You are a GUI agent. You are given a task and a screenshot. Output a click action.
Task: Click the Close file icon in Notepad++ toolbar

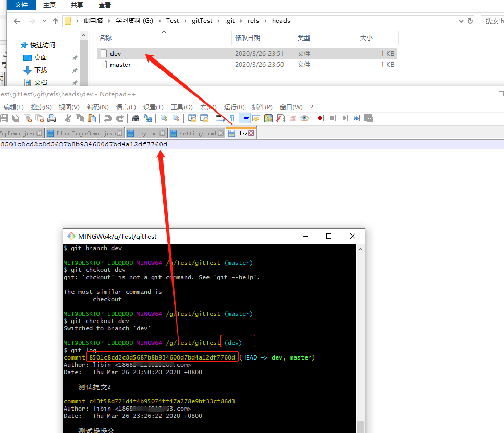click(x=28, y=118)
